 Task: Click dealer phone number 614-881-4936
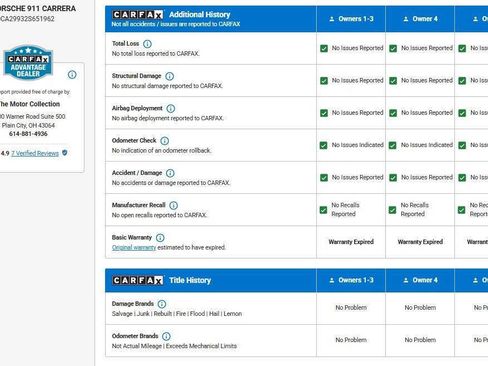coord(28,134)
